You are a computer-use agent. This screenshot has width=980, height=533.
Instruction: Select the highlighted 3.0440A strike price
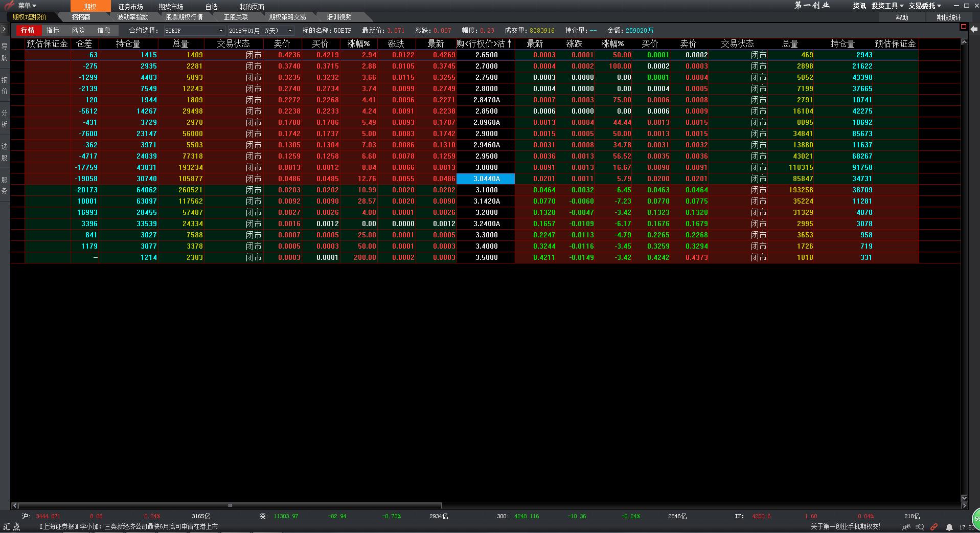486,179
